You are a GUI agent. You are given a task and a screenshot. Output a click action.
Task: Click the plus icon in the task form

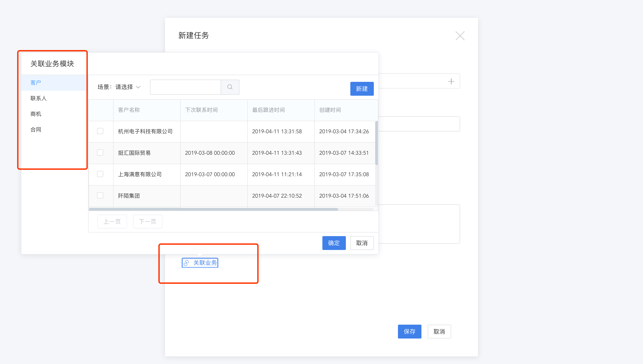click(451, 81)
